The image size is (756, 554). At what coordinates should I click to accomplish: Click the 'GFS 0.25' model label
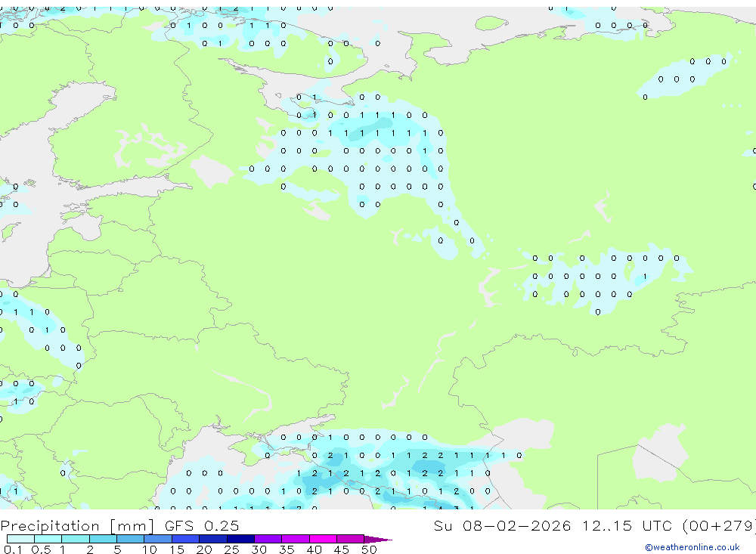click(x=202, y=525)
